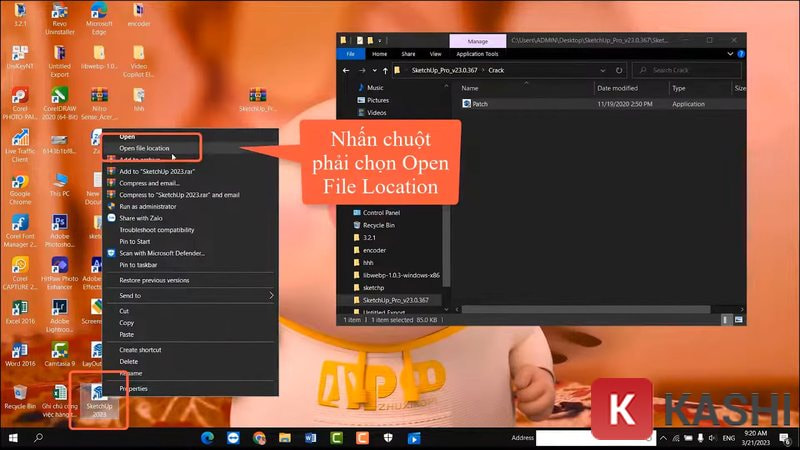Select Nitro Sense Acer archive icon
Screen dimensions: 800x450
coord(99,104)
